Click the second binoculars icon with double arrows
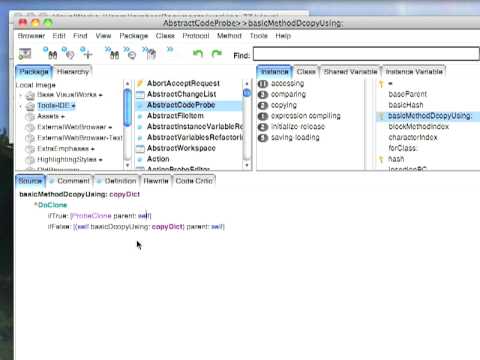The height and width of the screenshot is (360, 480). tap(112, 53)
